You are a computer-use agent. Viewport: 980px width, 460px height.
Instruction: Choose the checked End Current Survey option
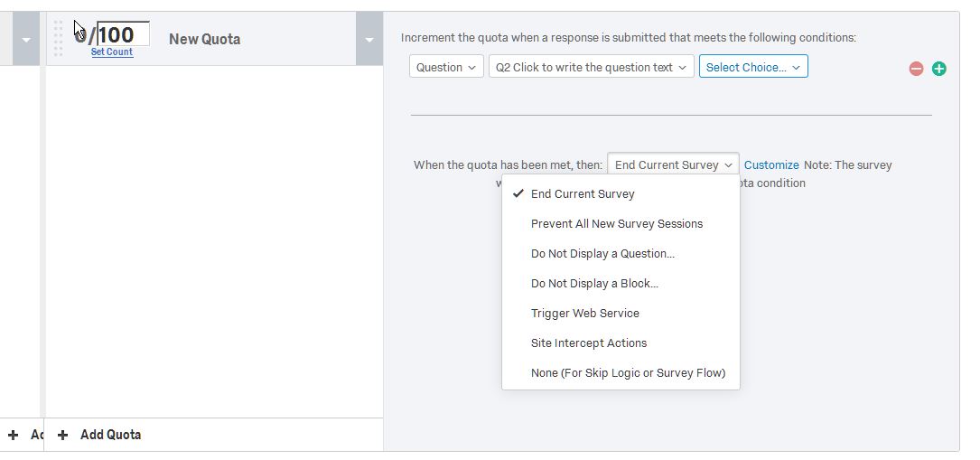click(583, 194)
